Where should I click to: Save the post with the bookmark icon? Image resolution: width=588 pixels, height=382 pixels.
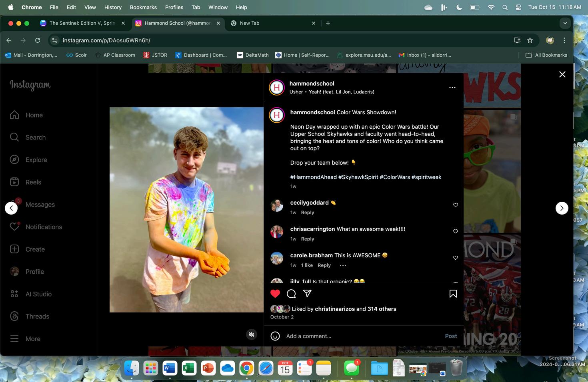(x=453, y=294)
